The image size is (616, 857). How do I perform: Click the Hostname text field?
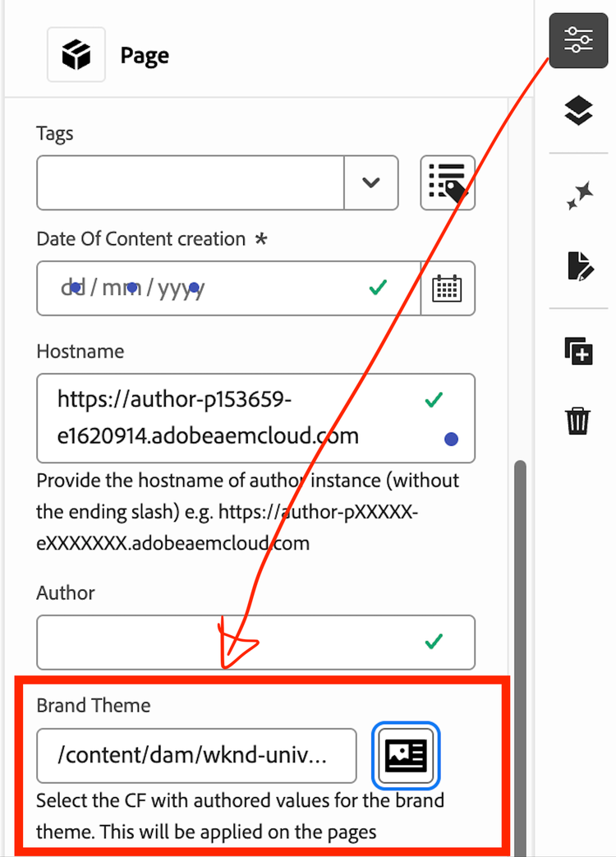(x=255, y=418)
